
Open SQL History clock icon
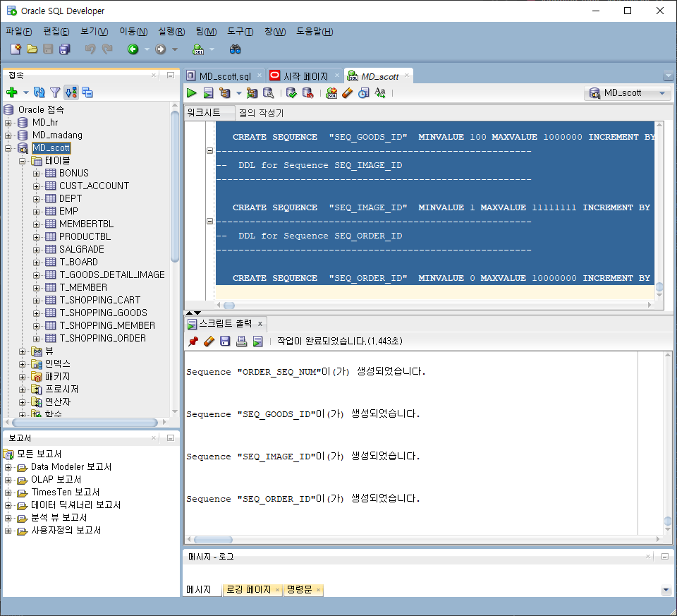[364, 93]
